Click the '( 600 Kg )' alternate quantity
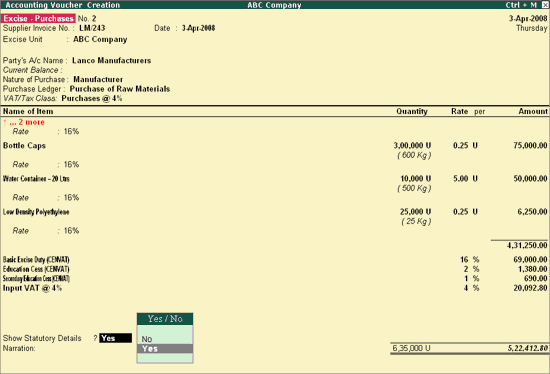This screenshot has width=550, height=374. pyautogui.click(x=414, y=155)
